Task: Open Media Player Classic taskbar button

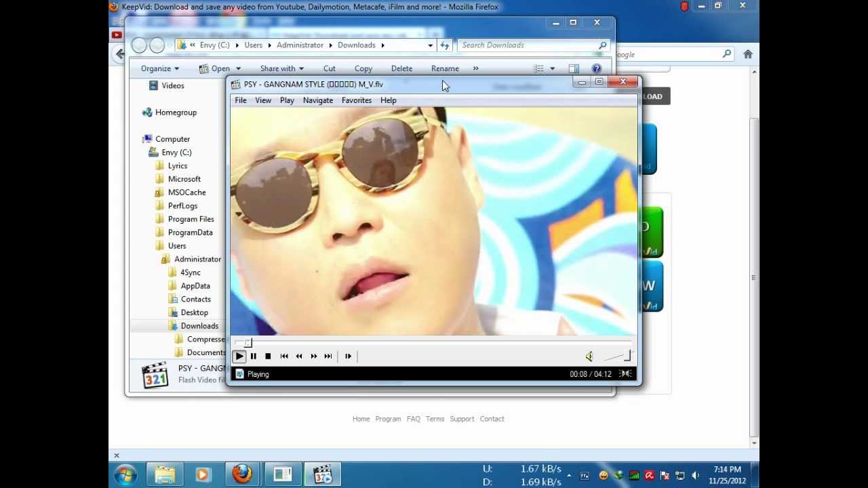Action: pyautogui.click(x=322, y=474)
